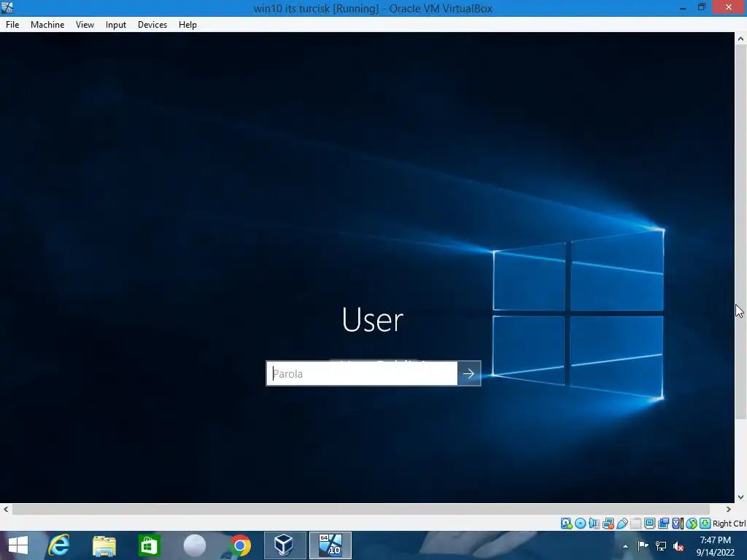Screen dimensions: 747x560
Task: Restore down the VirtualBox window
Action: tap(701, 7)
